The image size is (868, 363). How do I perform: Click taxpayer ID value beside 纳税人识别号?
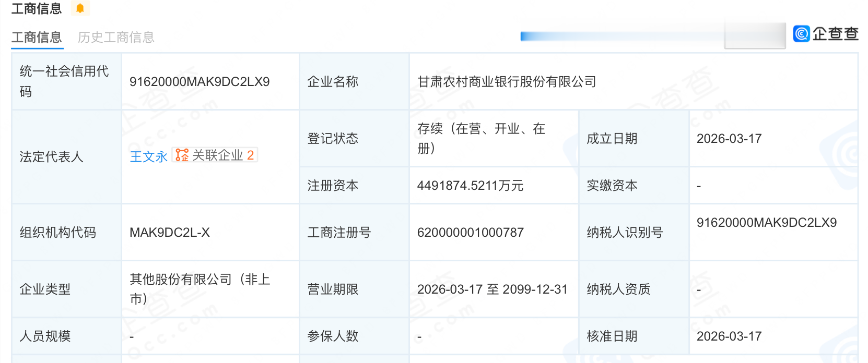coord(767,223)
